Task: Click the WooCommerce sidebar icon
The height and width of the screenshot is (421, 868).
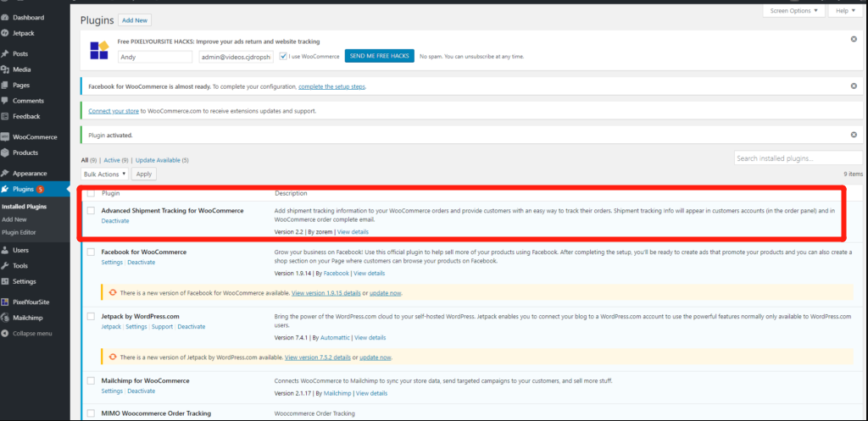Action: [5, 137]
